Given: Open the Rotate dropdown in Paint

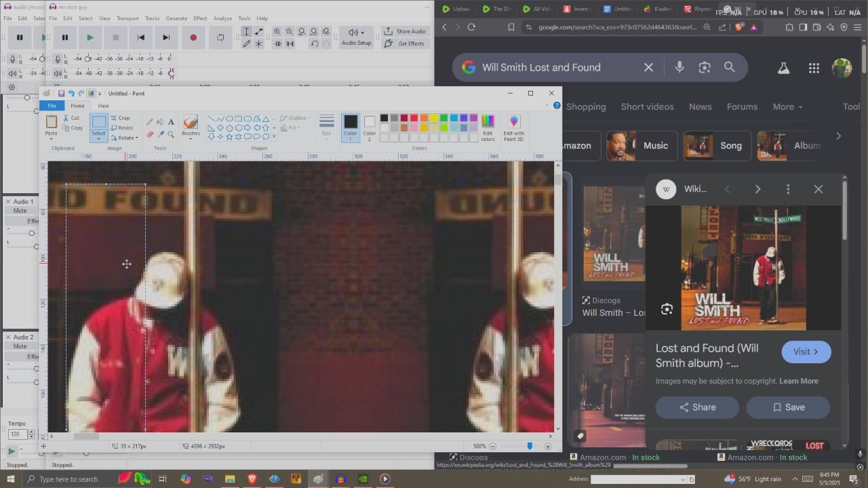Looking at the screenshot, I should (x=124, y=138).
